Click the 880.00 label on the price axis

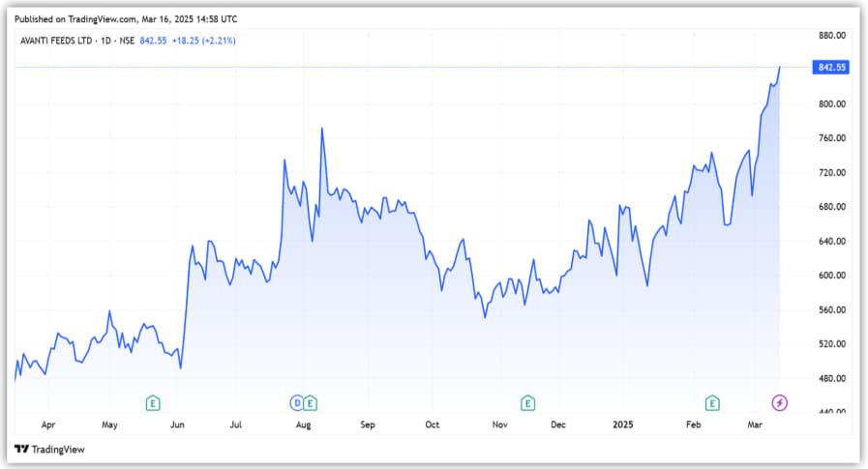tap(831, 35)
